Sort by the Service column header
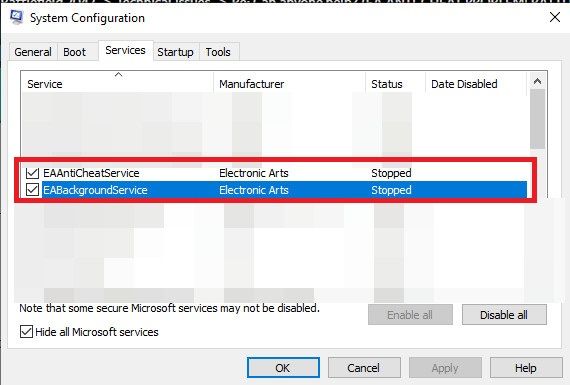This screenshot has height=385, width=570. [117, 84]
